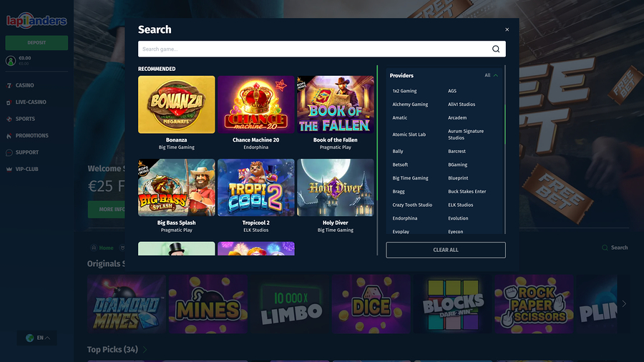644x362 pixels.
Task: Expand the EN language selector
Action: point(36,338)
